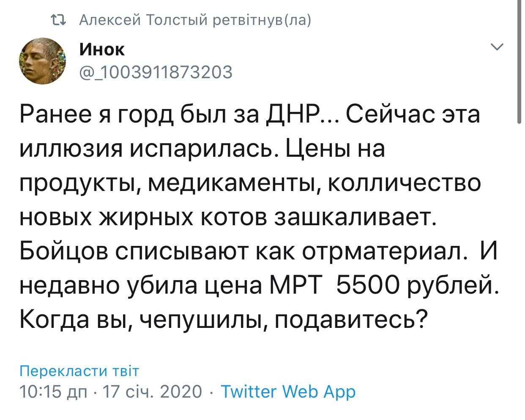This screenshot has width=525, height=420.
Task: Open the Twitter Web App source link
Action: pos(288,392)
